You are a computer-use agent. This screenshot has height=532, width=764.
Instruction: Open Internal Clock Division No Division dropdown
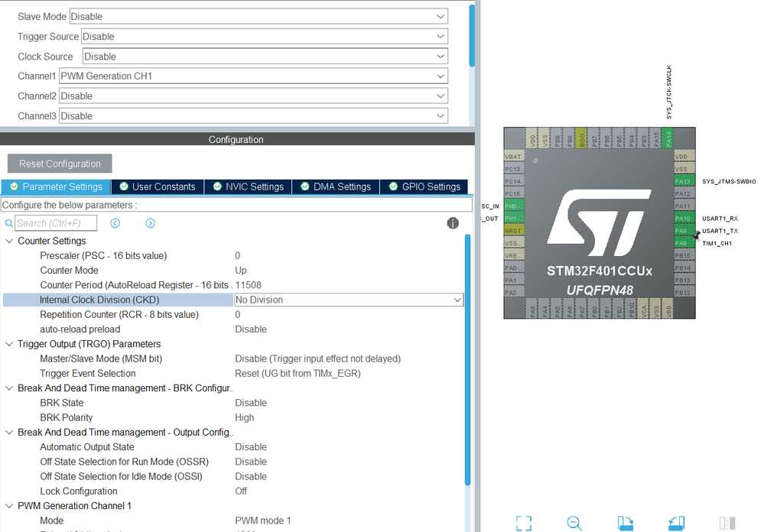click(349, 300)
